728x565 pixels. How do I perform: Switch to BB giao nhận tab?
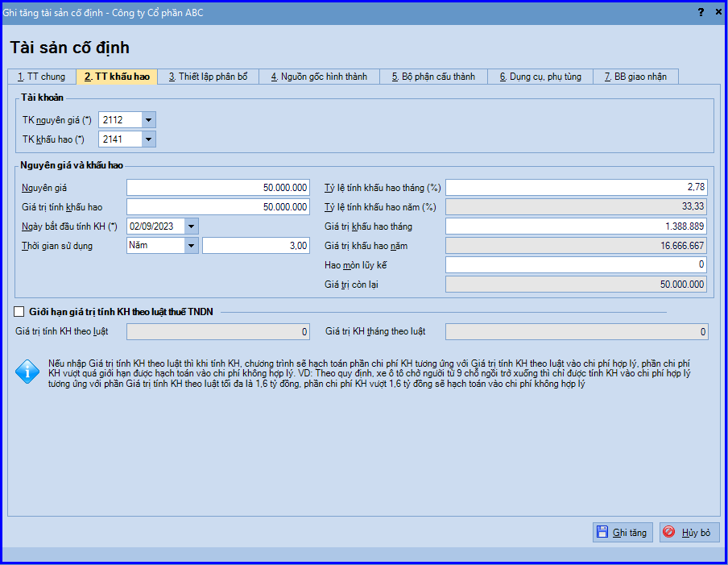coord(636,77)
